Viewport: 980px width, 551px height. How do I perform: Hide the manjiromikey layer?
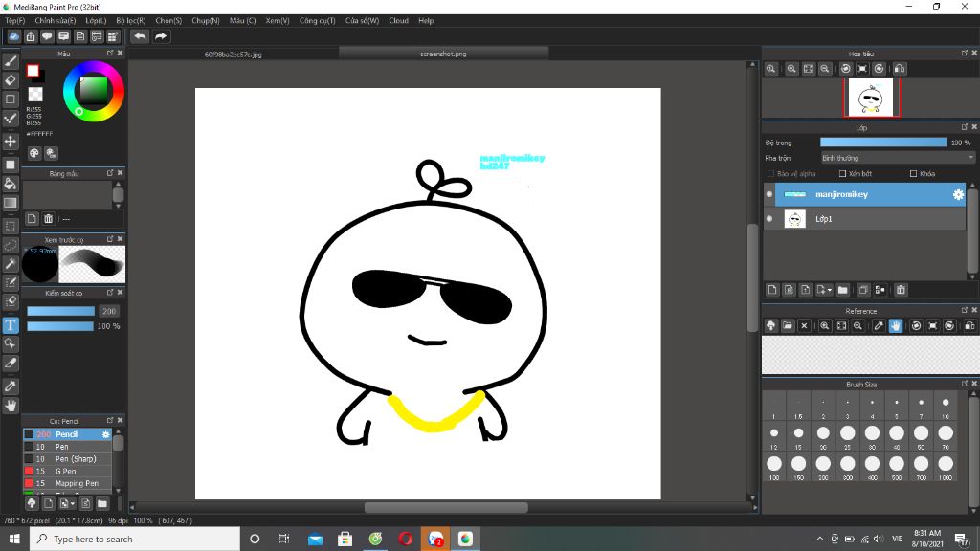pos(769,194)
